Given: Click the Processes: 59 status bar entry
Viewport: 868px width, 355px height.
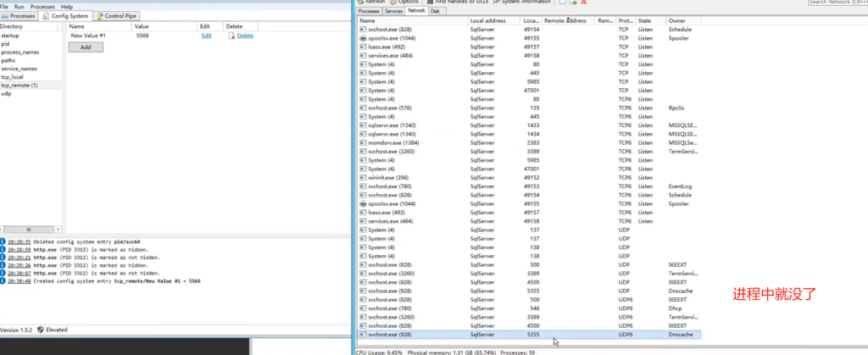Looking at the screenshot, I should [516, 352].
